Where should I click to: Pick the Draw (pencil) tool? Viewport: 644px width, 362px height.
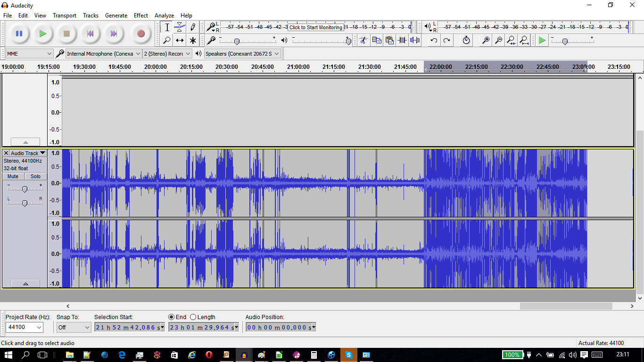coord(193,27)
